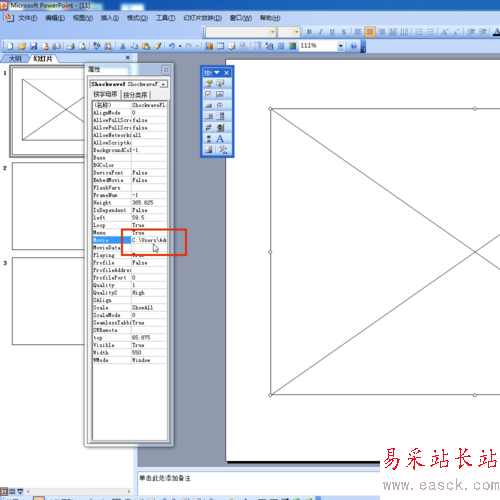Click the Print icon in standard toolbar
Viewport: 500px width, 500px height.
coord(71,46)
